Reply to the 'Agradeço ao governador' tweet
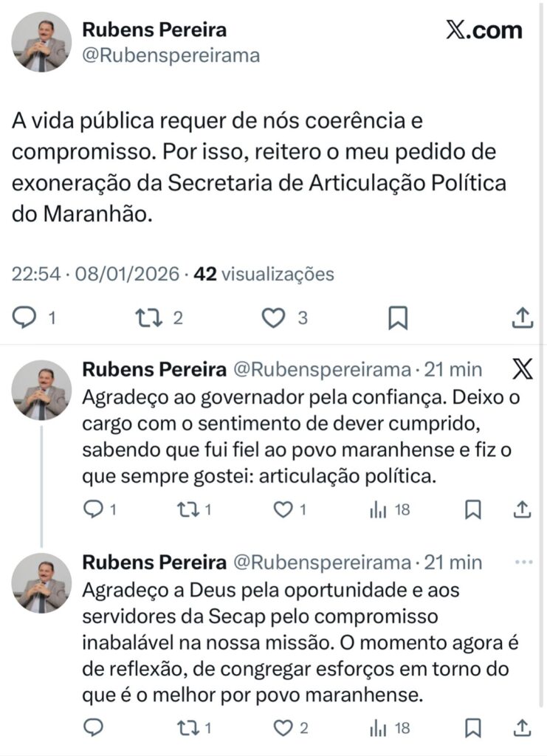Screen dimensions: 547x756 click(94, 509)
